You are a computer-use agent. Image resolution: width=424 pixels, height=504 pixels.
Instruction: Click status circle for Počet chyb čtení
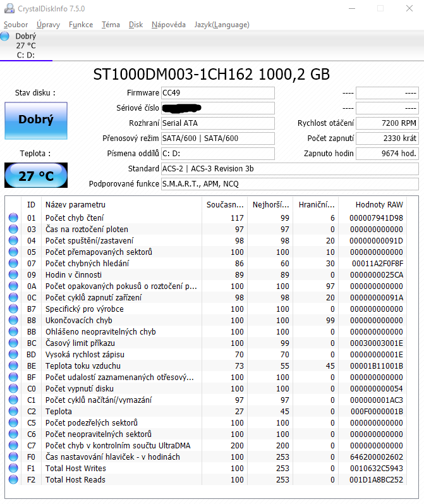point(13,218)
